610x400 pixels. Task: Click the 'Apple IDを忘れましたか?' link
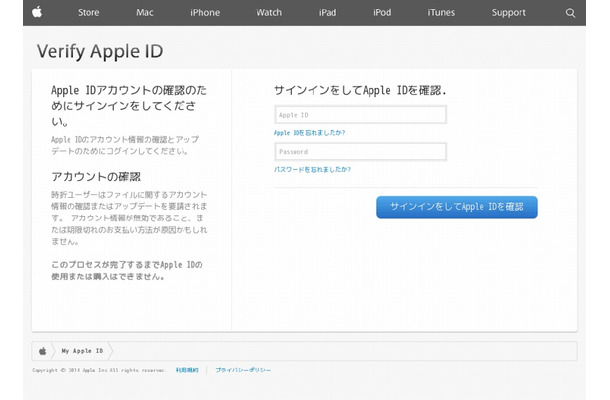309,133
